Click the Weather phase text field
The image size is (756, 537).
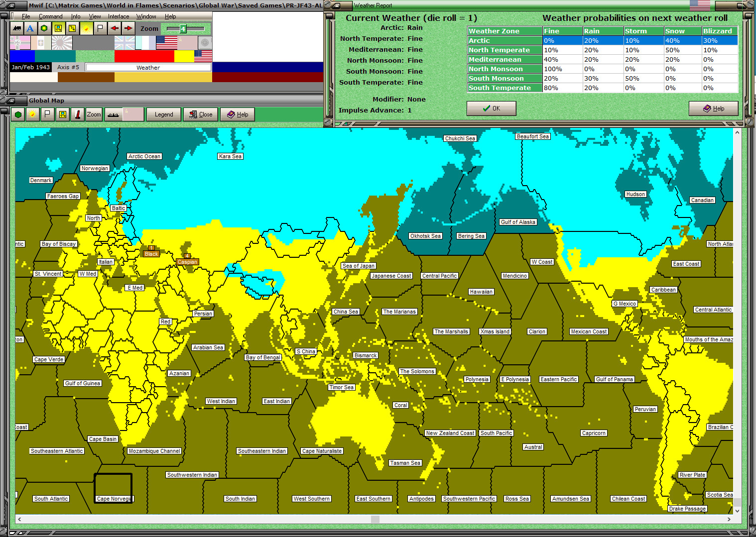pyautogui.click(x=148, y=67)
